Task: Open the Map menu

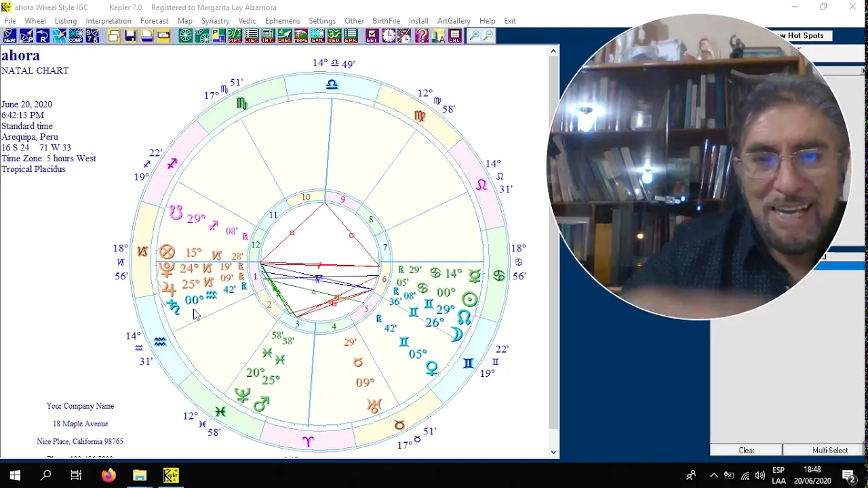Action: 185,21
